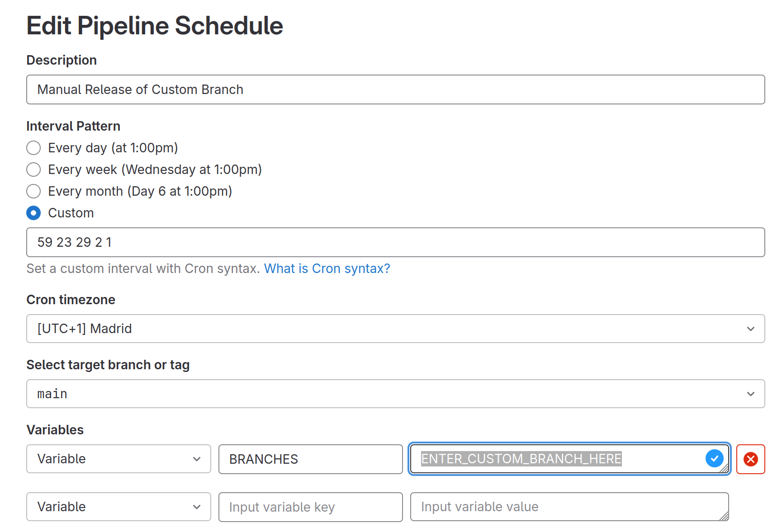Screen dimensions: 782x532
Task: Click the resize handle of empty variable value textarea
Action: (724, 516)
